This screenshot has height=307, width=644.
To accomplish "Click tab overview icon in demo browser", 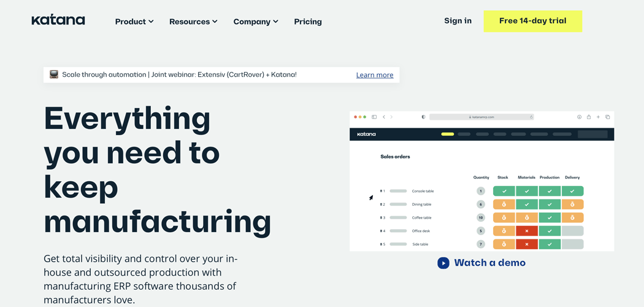I will (x=607, y=117).
